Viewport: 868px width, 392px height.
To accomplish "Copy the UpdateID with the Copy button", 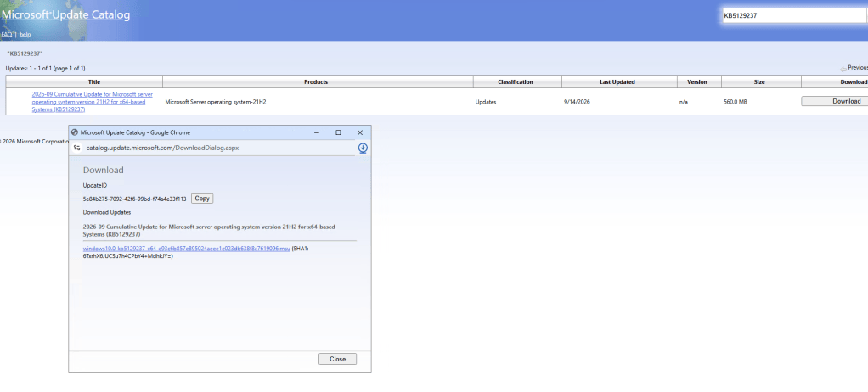I will pos(202,199).
